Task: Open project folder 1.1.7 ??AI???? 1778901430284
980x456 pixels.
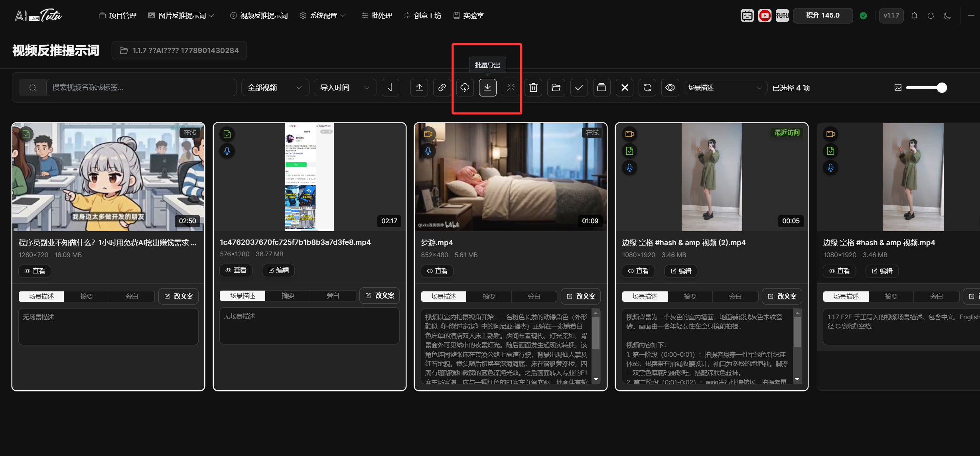Action: [179, 51]
